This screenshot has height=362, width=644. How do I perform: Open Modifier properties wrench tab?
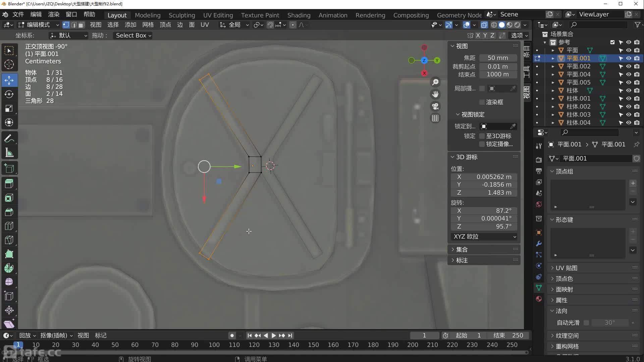[x=539, y=244]
